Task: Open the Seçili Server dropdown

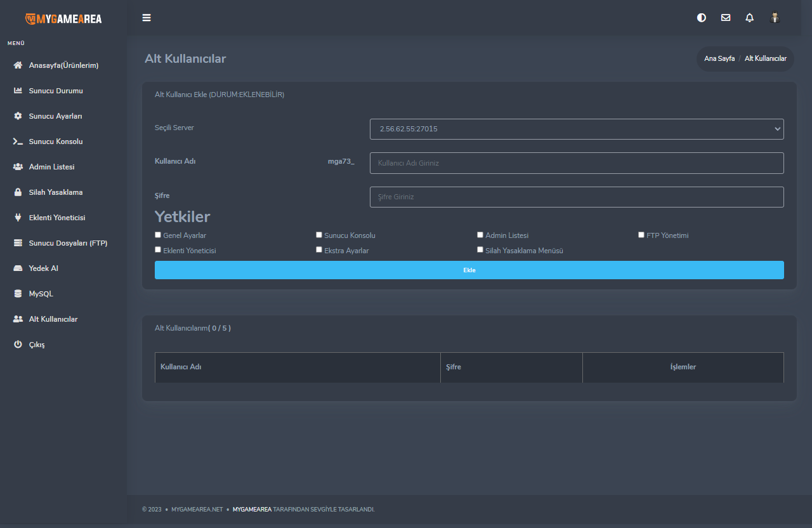Action: click(577, 129)
